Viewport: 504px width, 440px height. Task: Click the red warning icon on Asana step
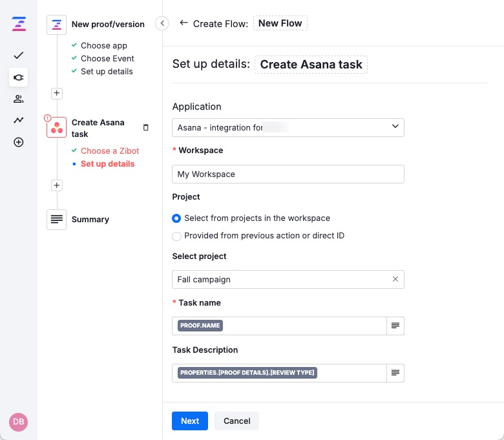point(48,118)
